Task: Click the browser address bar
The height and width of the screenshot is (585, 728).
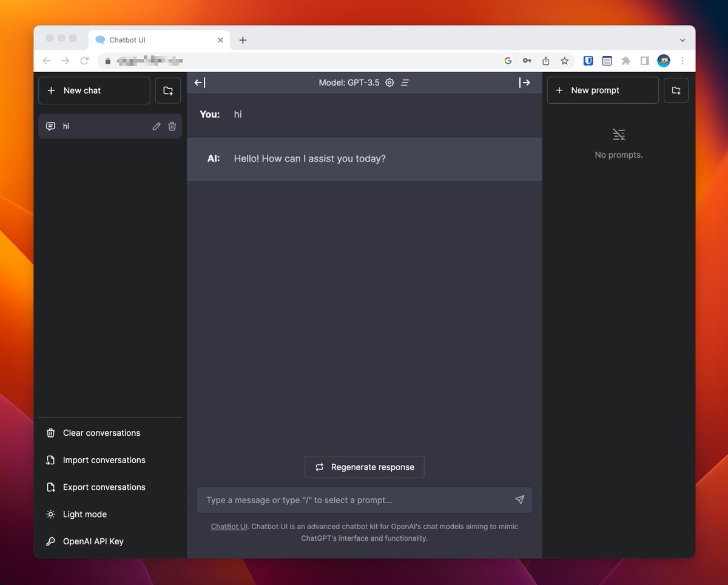Action: coord(336,61)
